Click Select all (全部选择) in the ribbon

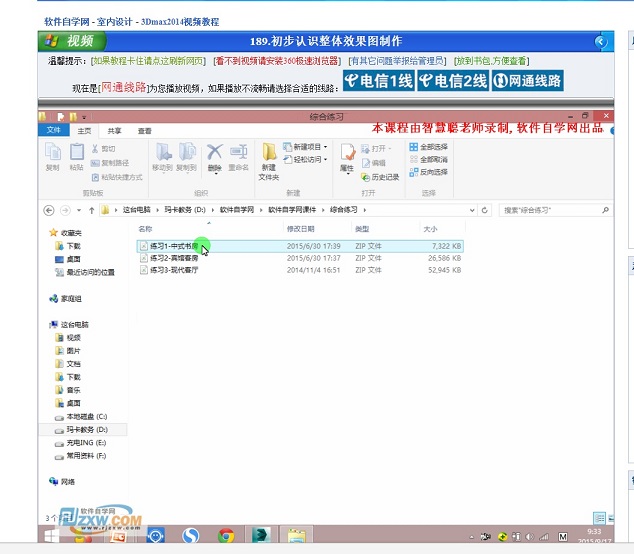click(429, 146)
